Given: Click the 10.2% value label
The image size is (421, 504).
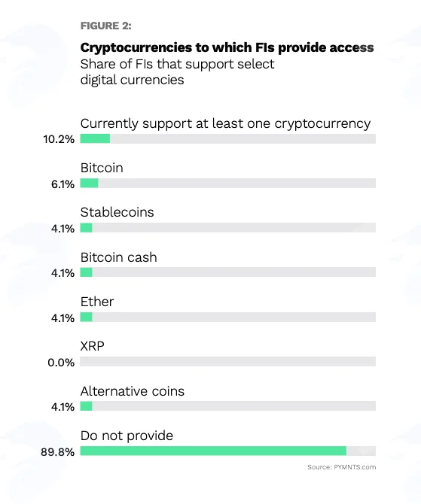Looking at the screenshot, I should pyautogui.click(x=59, y=139).
